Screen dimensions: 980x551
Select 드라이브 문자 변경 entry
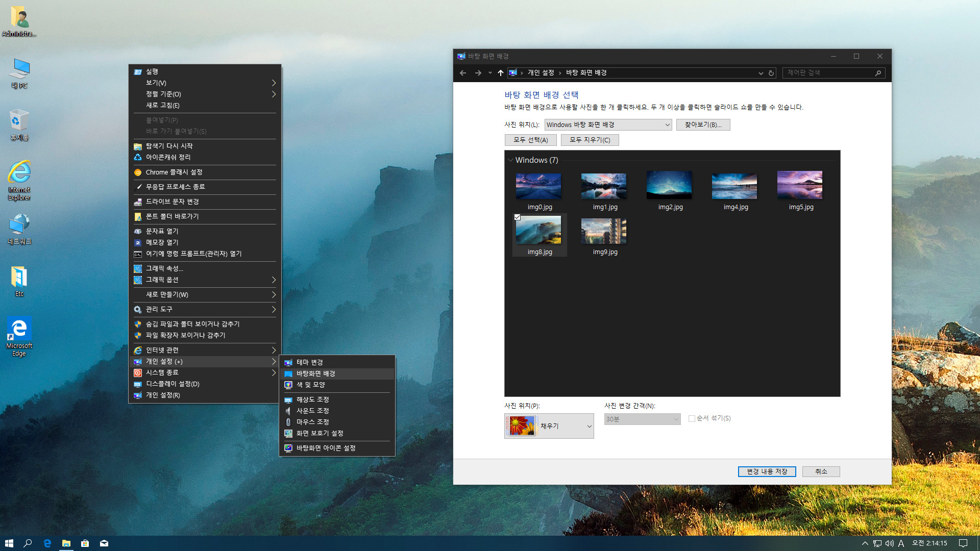pyautogui.click(x=204, y=202)
